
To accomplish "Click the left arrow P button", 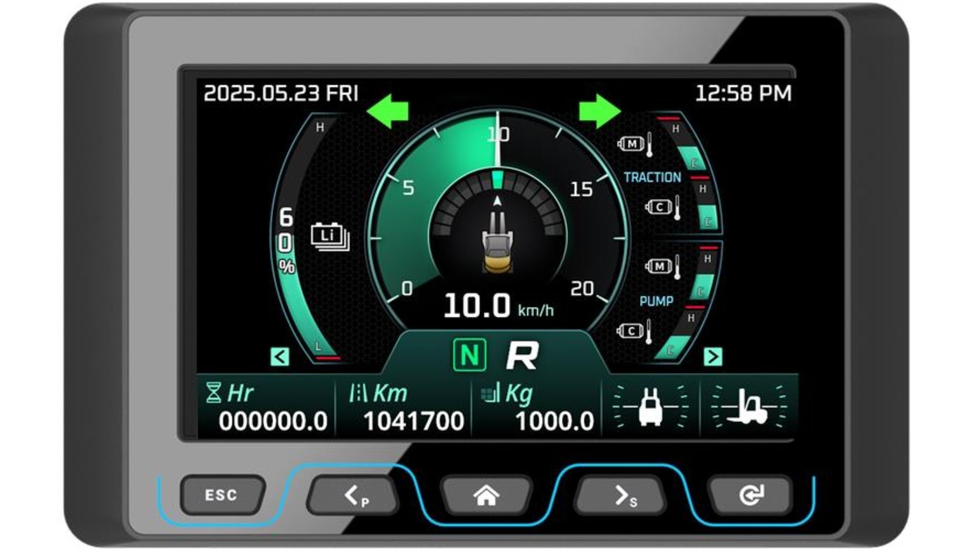I will [x=354, y=495].
